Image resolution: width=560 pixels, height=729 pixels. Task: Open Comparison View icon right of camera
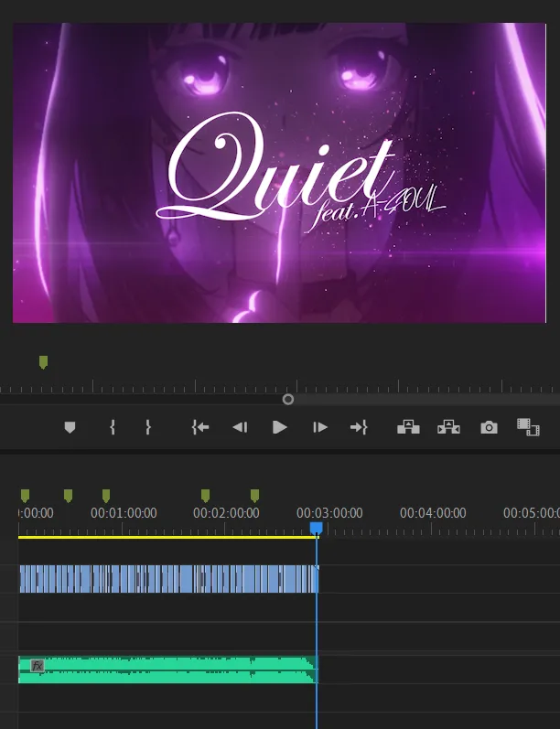pos(528,426)
